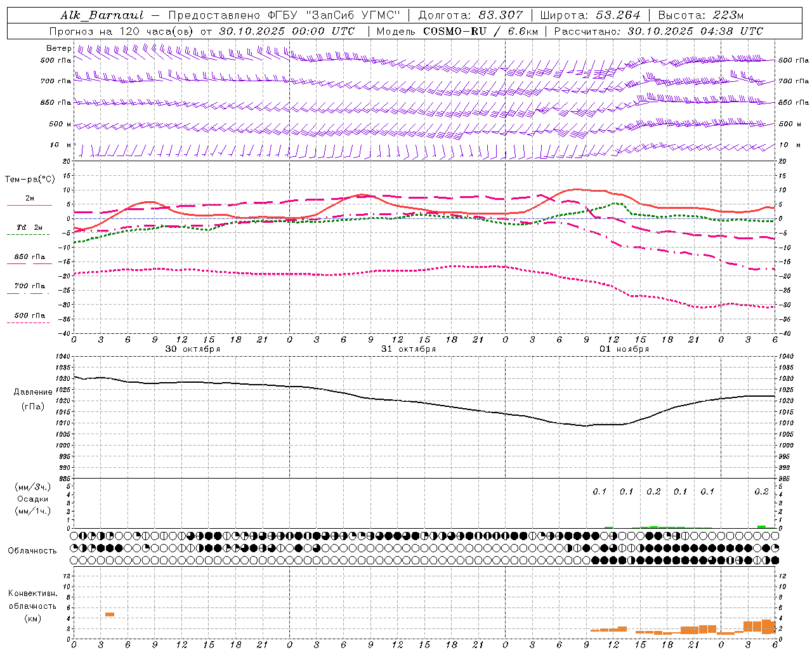This screenshot has width=812, height=650.
Task: Click the left '10 м' wind level label
Action: (x=62, y=145)
